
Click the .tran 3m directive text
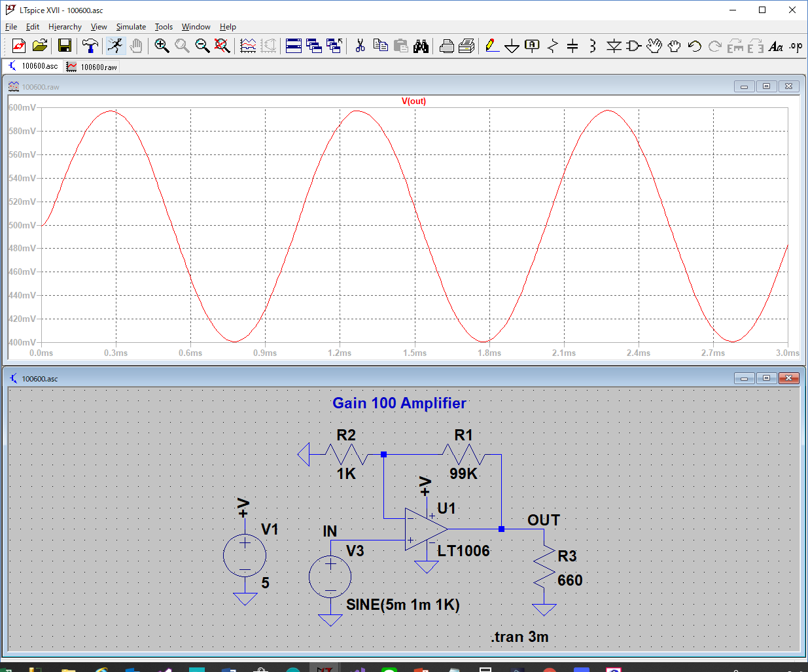coord(519,637)
